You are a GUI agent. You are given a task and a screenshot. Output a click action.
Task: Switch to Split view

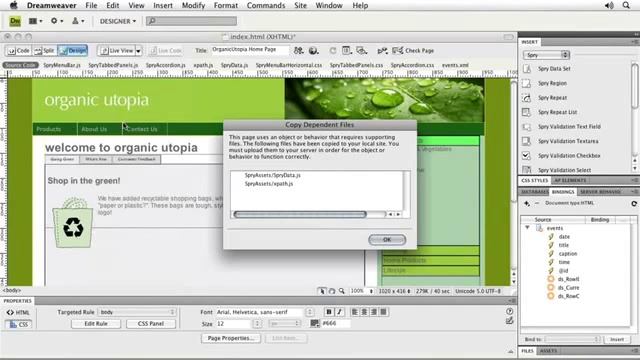(x=44, y=51)
